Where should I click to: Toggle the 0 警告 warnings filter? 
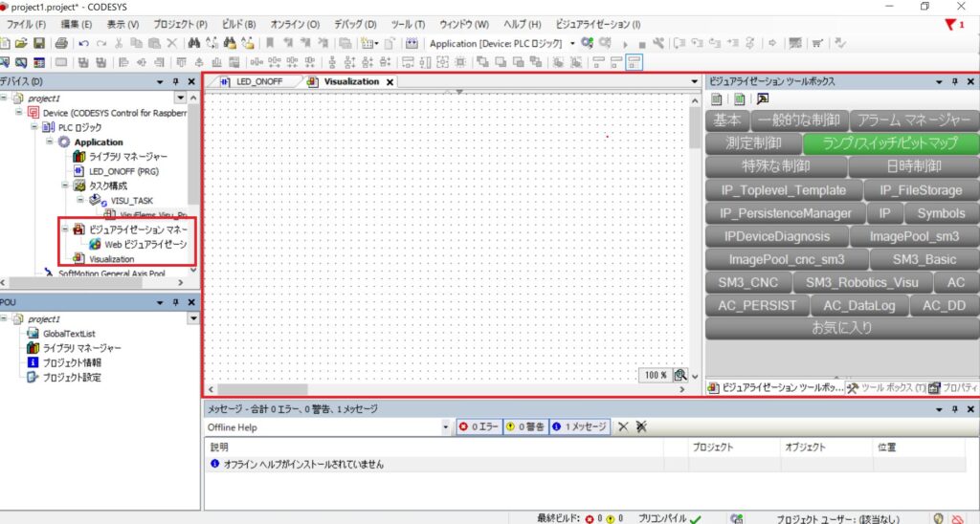(524, 426)
